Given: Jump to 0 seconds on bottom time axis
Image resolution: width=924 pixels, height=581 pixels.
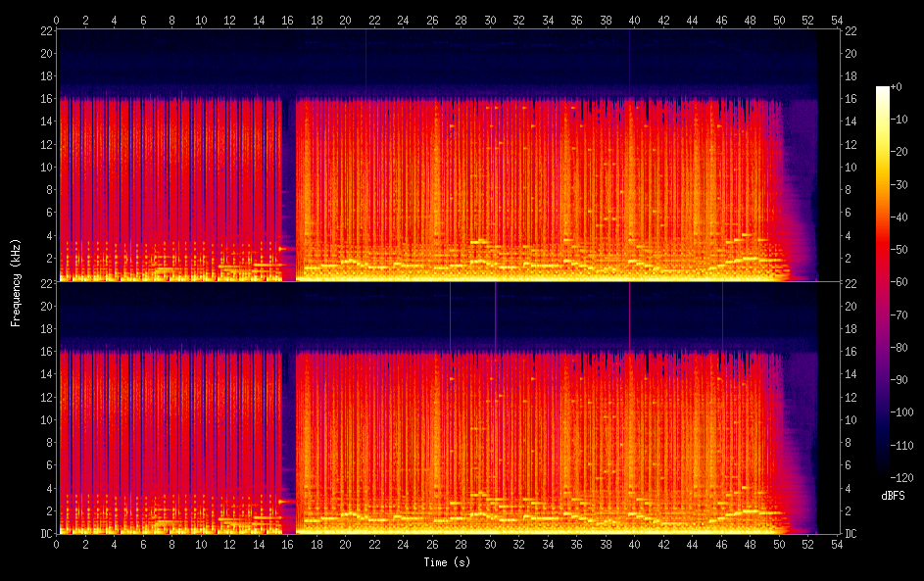Looking at the screenshot, I should [57, 544].
